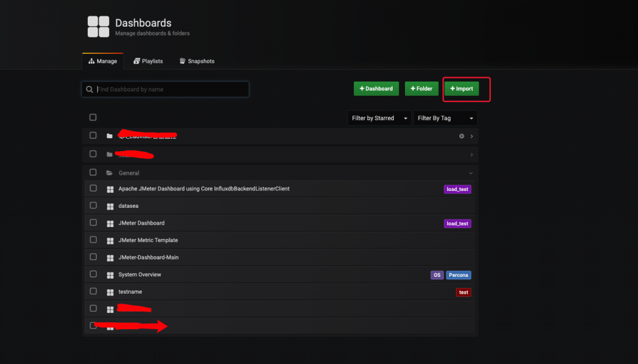Open the Filter by Starred dropdown
Image resolution: width=638 pixels, height=364 pixels.
379,118
